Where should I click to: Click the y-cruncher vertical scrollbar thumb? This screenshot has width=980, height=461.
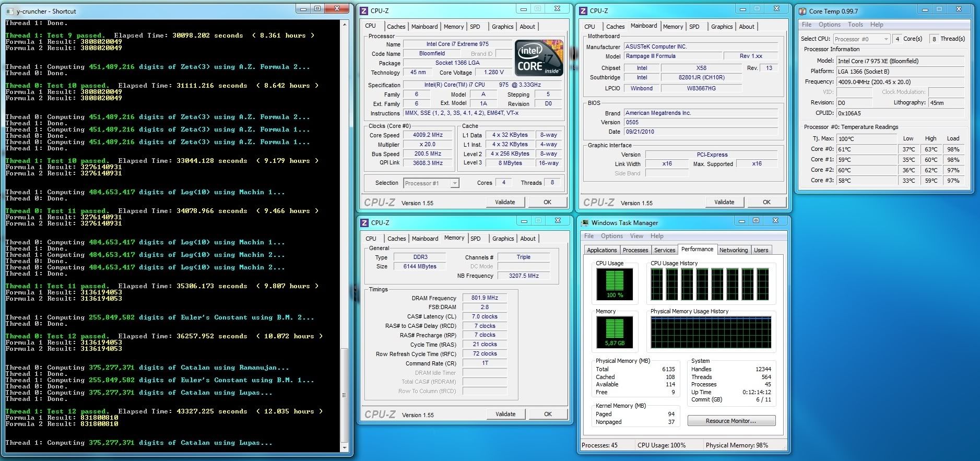345,395
